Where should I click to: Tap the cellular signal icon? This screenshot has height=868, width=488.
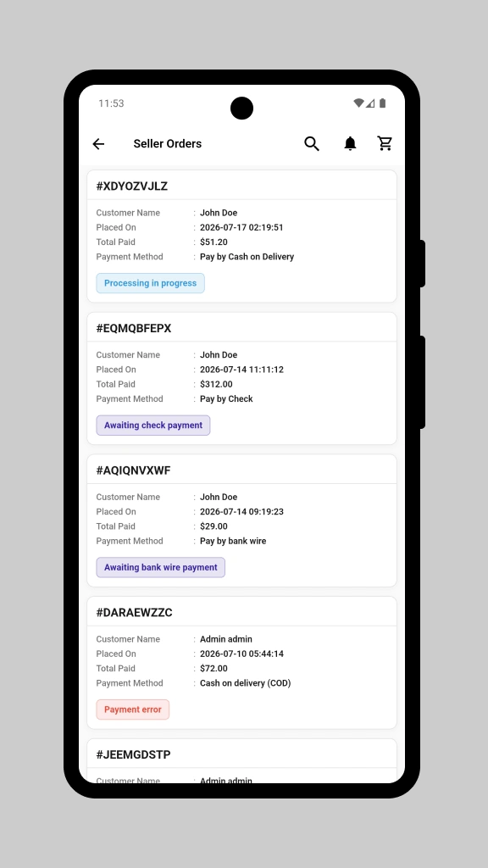[370, 103]
